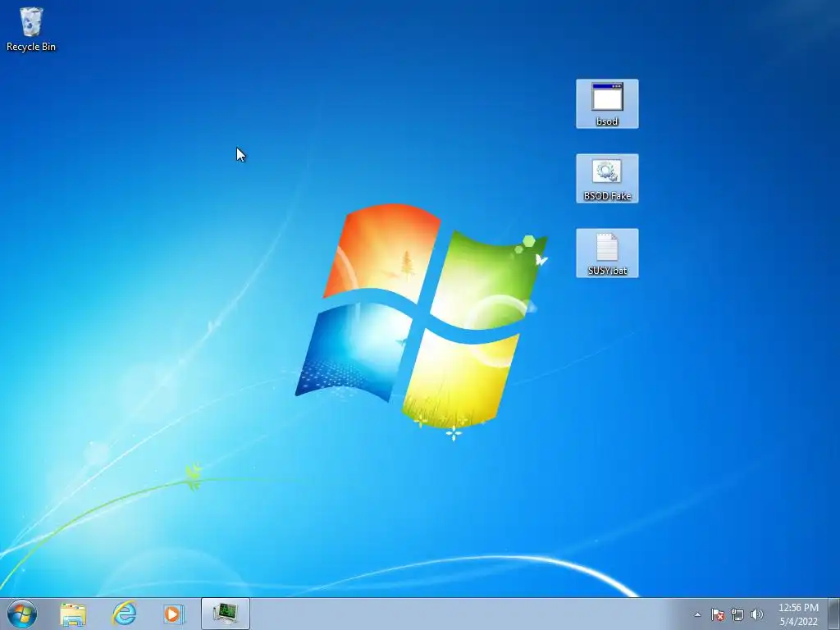Open Windows Media Player from the taskbar

[x=174, y=614]
